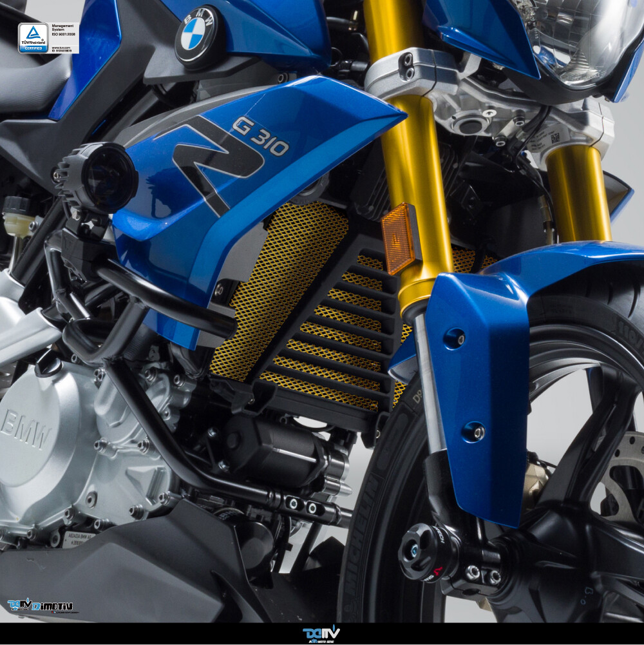This screenshot has width=644, height=645.
Task: Click the TÜVRheinland Certified badge
Action: click(x=33, y=38)
